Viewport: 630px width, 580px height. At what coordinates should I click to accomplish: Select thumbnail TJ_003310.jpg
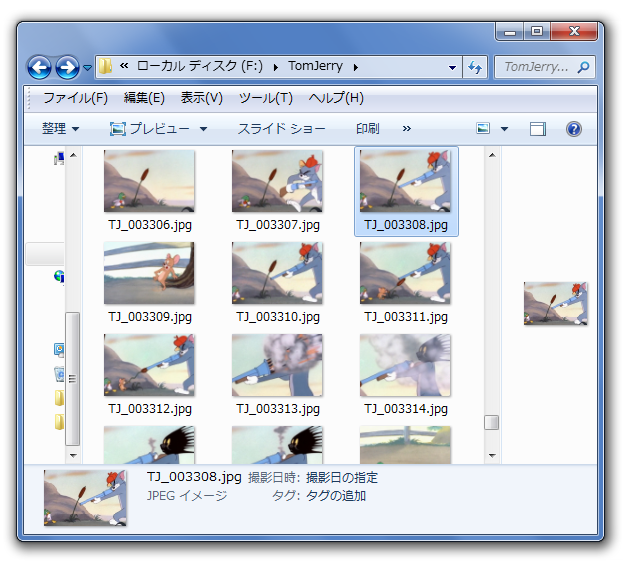point(277,273)
